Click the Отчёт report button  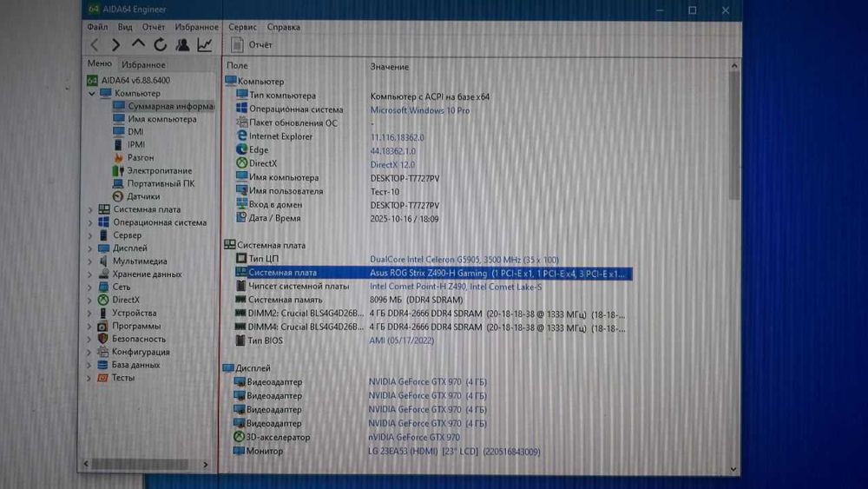tap(252, 45)
